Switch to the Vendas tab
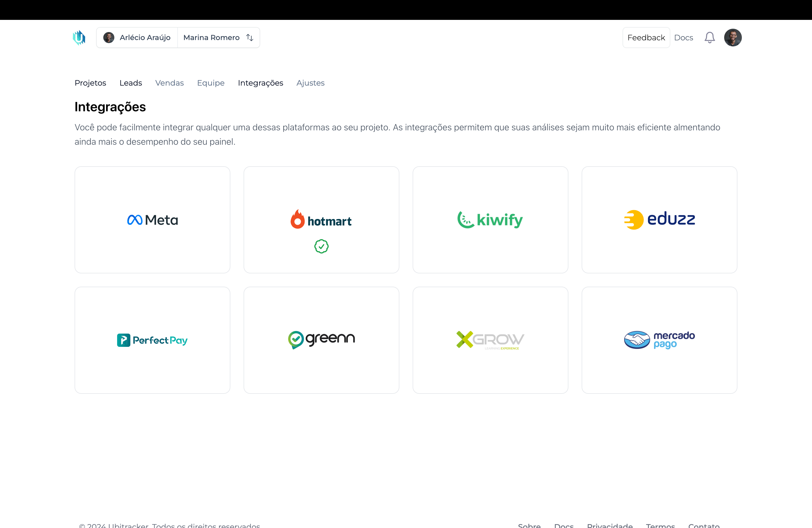Viewport: 812px width, 528px height. point(170,83)
